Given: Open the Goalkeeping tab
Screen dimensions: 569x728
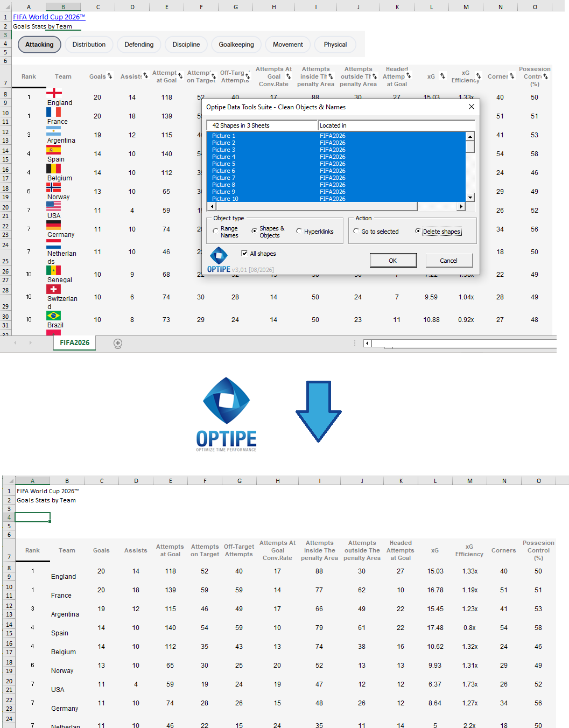Looking at the screenshot, I should pos(236,45).
